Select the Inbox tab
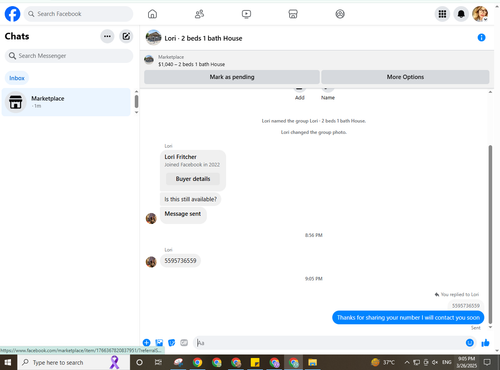Viewport: 500px width, 370px height. click(17, 78)
